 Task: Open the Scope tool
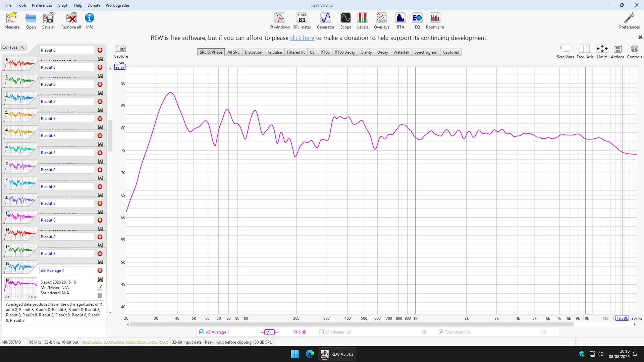(346, 21)
